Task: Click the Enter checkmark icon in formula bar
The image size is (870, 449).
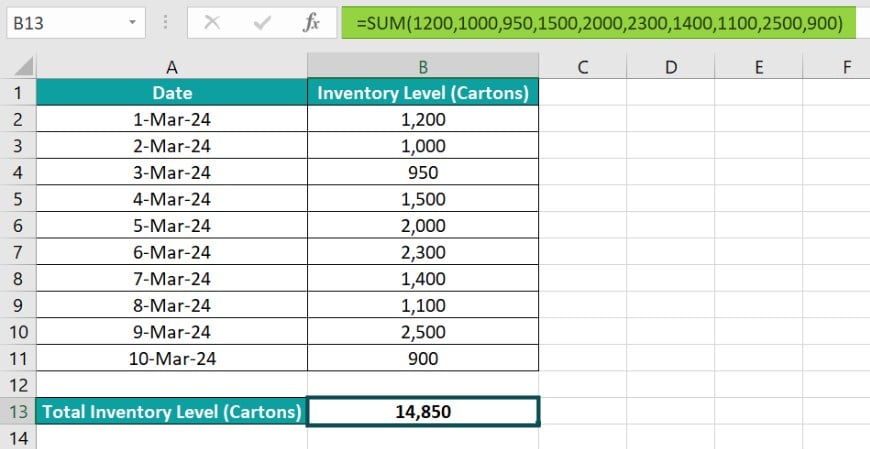Action: [x=261, y=23]
